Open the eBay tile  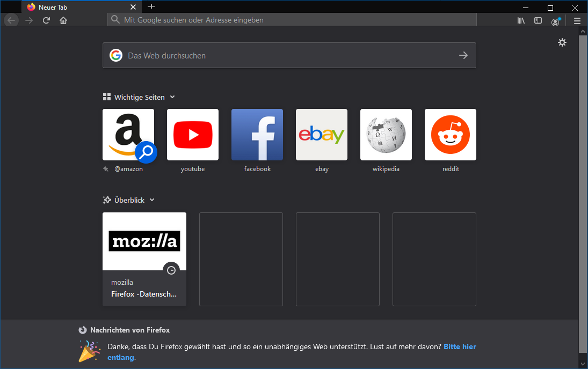(322, 135)
